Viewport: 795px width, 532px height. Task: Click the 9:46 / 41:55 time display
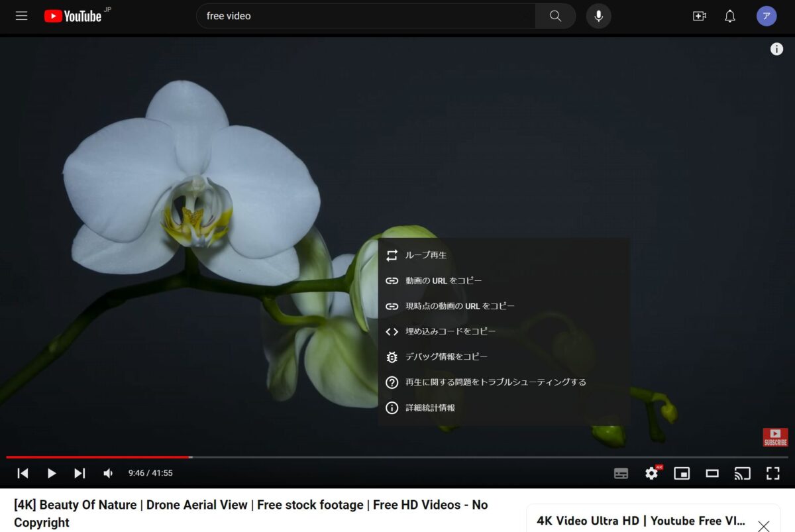[x=150, y=473]
